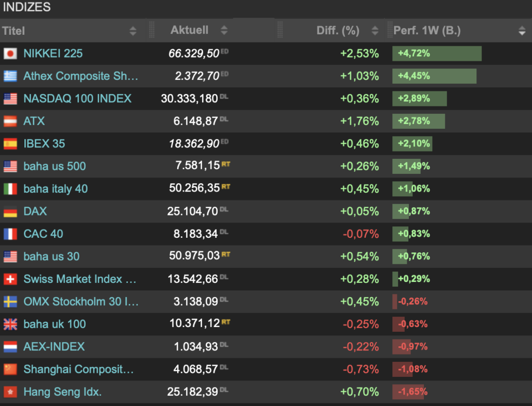This screenshot has height=406, width=532.
Task: Click the Swedish flag beside OMX Stockholm 30
Action: pyautogui.click(x=10, y=302)
